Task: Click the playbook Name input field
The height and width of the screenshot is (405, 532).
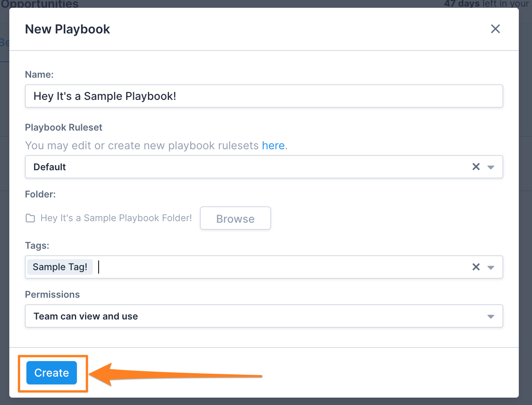Action: point(264,96)
